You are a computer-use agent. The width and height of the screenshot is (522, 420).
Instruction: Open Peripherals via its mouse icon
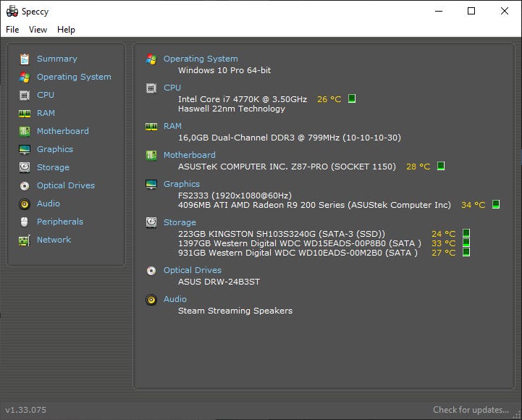coord(25,222)
